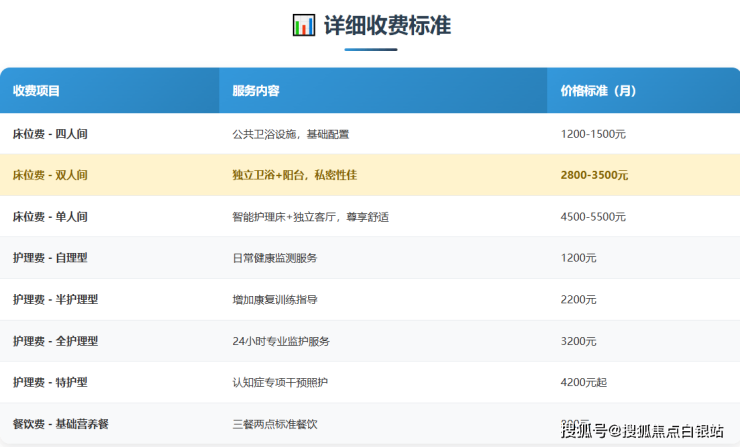Select the 收费项目 column header

click(37, 91)
